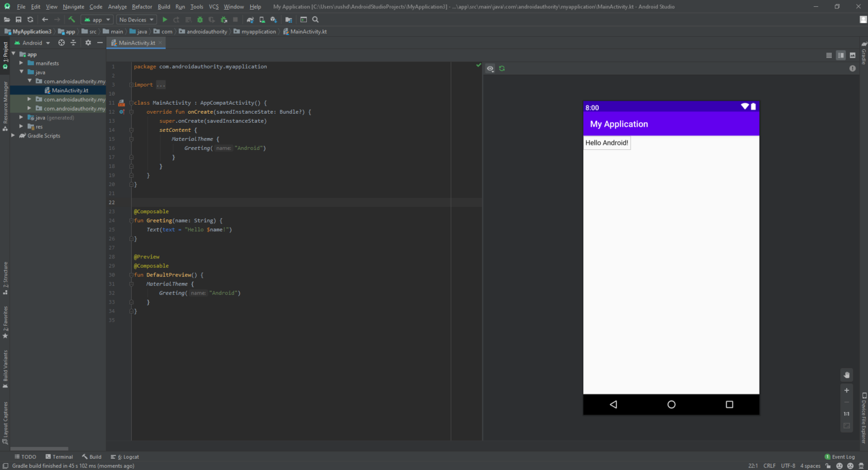Image resolution: width=868 pixels, height=470 pixels.
Task: Open Search Everywhere with the magnifier icon
Action: point(315,19)
